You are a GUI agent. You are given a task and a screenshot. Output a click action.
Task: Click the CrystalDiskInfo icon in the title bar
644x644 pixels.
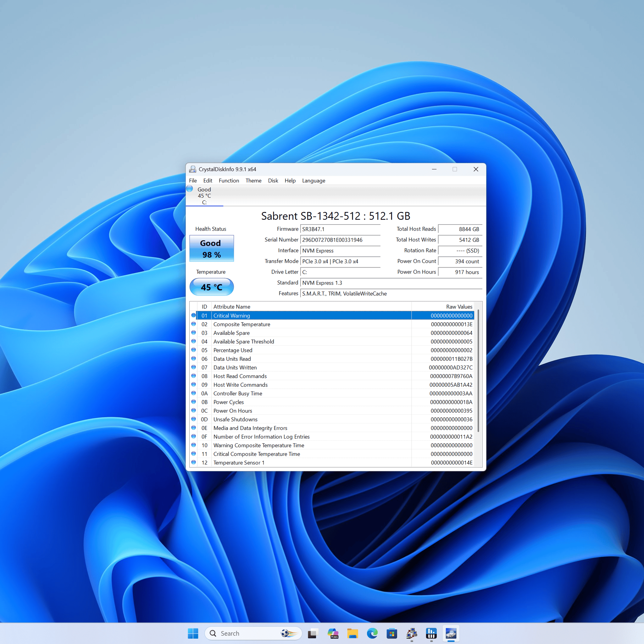pos(193,169)
